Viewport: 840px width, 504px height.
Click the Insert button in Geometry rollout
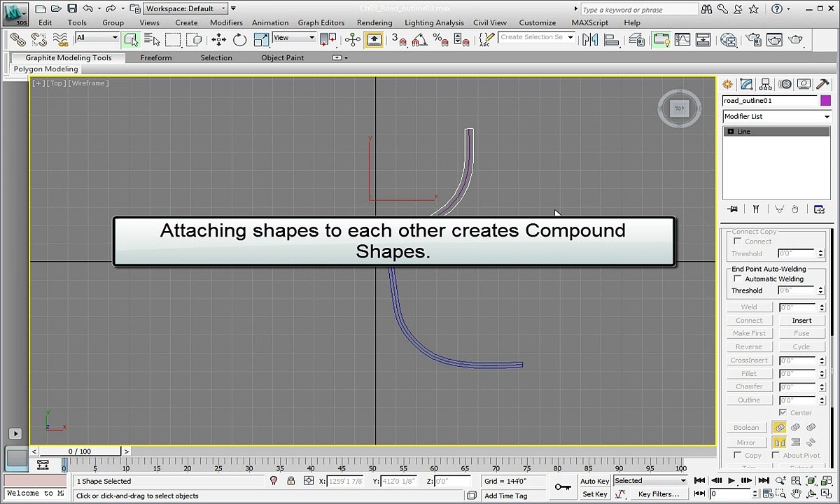point(801,320)
